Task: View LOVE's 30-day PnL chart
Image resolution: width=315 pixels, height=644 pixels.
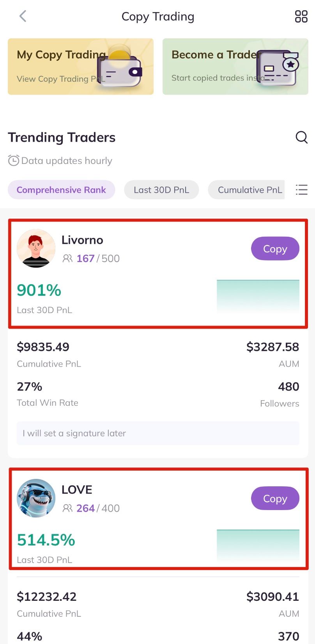Action: pyautogui.click(x=258, y=545)
